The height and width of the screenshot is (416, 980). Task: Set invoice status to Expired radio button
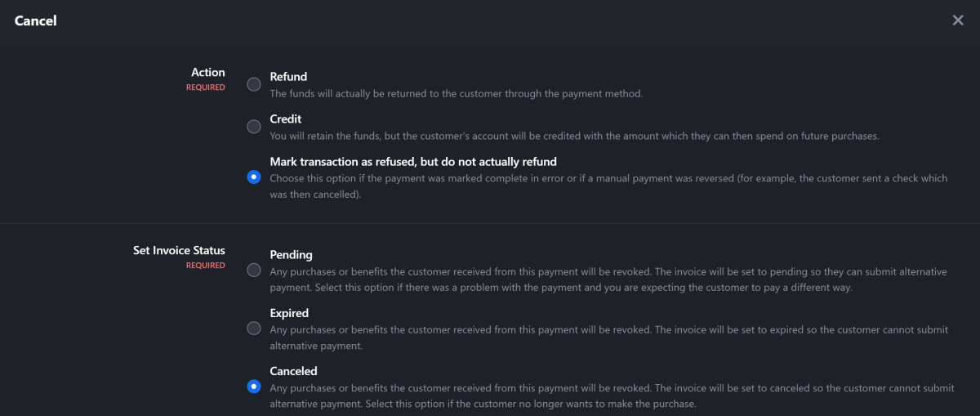254,329
